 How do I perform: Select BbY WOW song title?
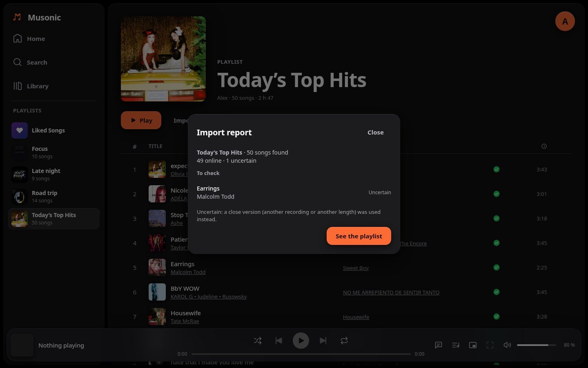(185, 289)
